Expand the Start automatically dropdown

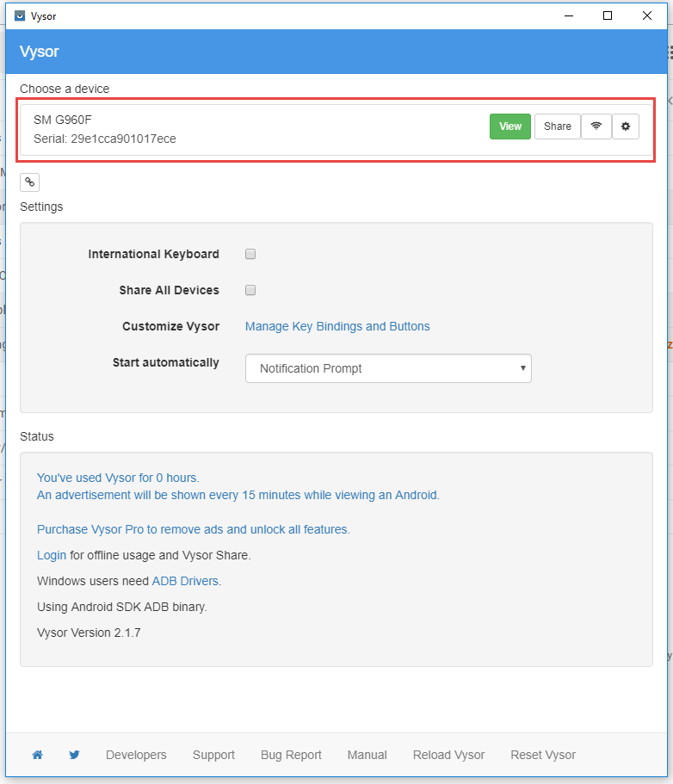388,368
